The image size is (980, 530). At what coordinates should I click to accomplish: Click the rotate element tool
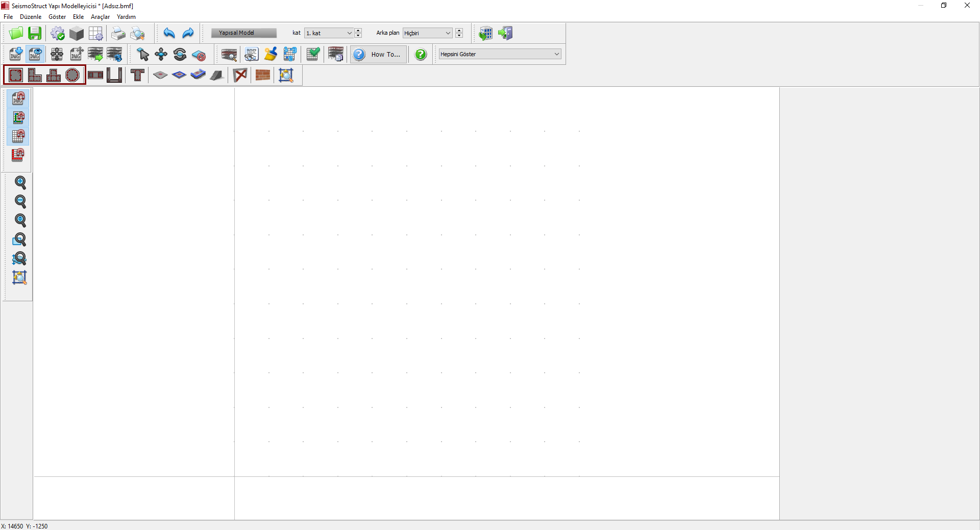(x=180, y=54)
